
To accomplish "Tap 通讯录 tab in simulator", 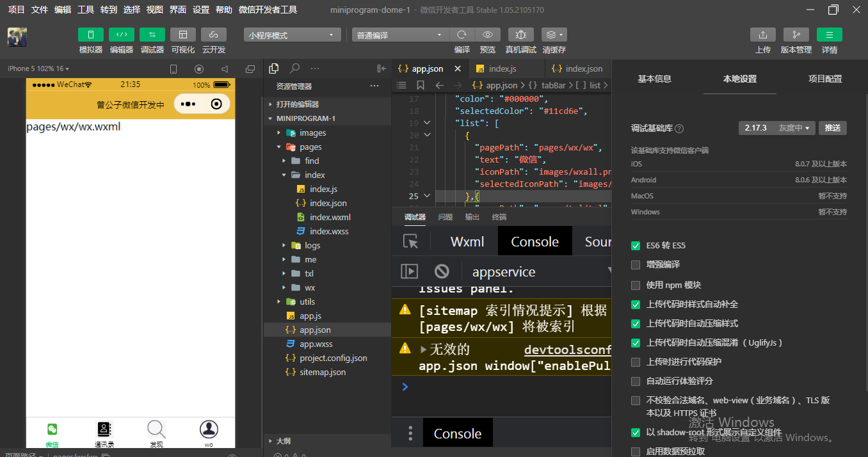I will tap(104, 433).
